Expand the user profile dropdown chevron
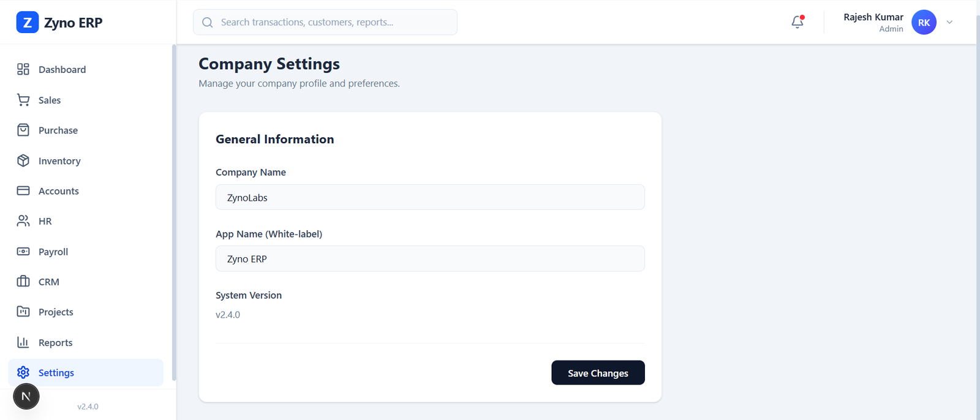This screenshot has width=980, height=420. tap(949, 22)
